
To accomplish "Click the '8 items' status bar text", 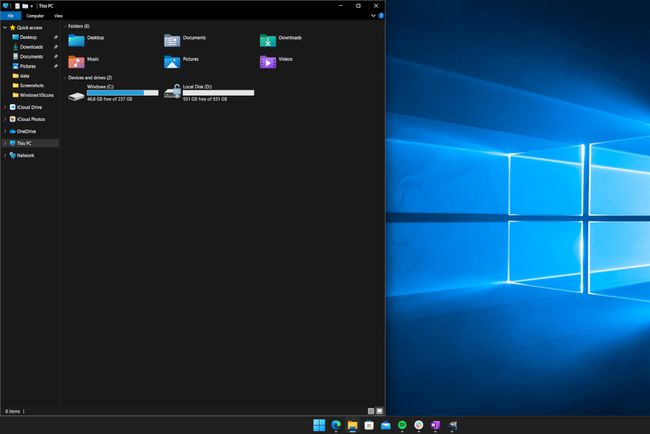I will [12, 411].
